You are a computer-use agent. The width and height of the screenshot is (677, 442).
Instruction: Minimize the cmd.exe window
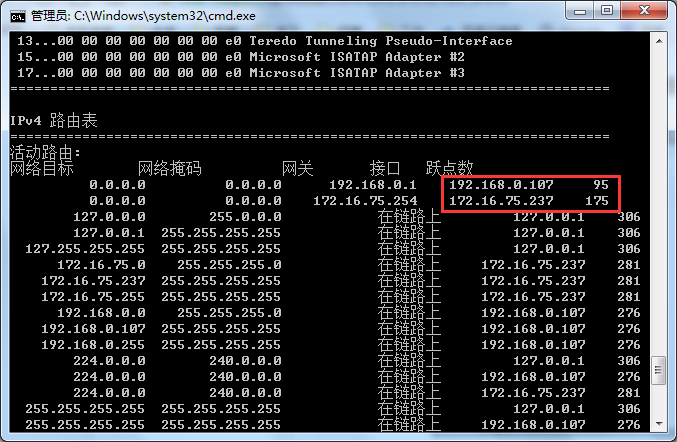point(580,10)
